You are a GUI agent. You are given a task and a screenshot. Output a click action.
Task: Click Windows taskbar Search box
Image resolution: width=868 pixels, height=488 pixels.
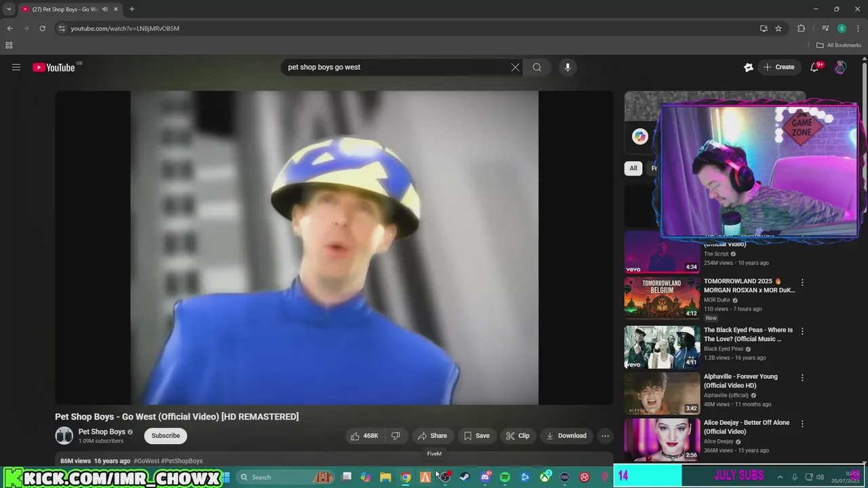[285, 477]
